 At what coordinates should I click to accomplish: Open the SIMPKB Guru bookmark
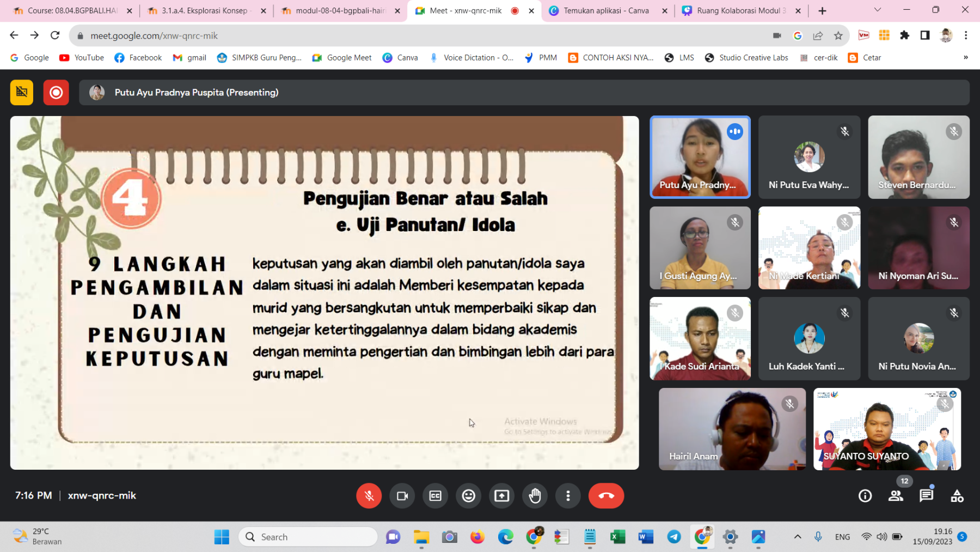(259, 58)
